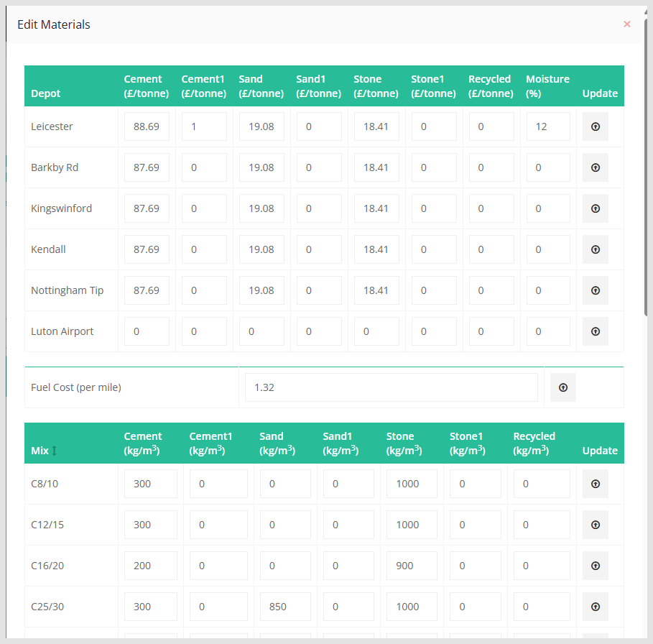Select the Leicester Moisture percentage field
The width and height of the screenshot is (653, 644).
pyautogui.click(x=547, y=126)
